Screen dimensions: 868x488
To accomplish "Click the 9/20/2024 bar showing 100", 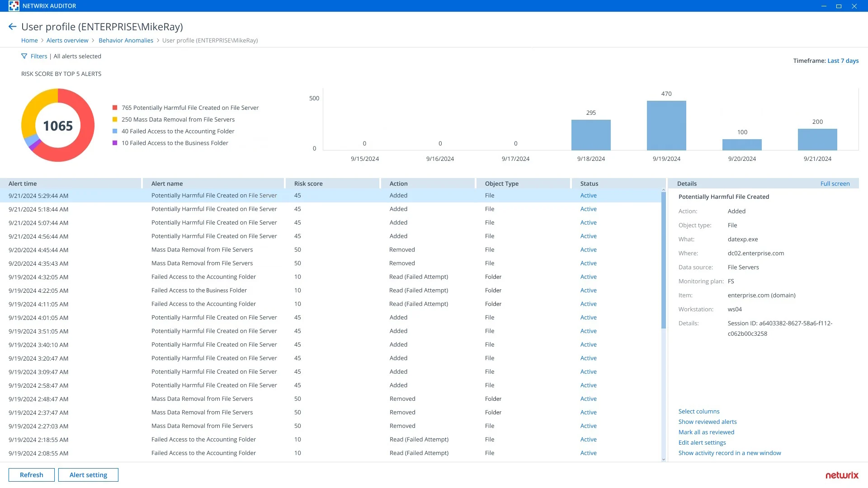I will [x=742, y=145].
